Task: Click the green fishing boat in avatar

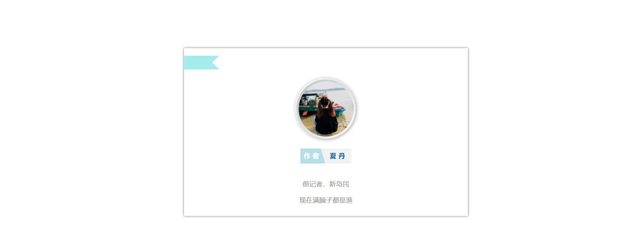Action: [308, 103]
